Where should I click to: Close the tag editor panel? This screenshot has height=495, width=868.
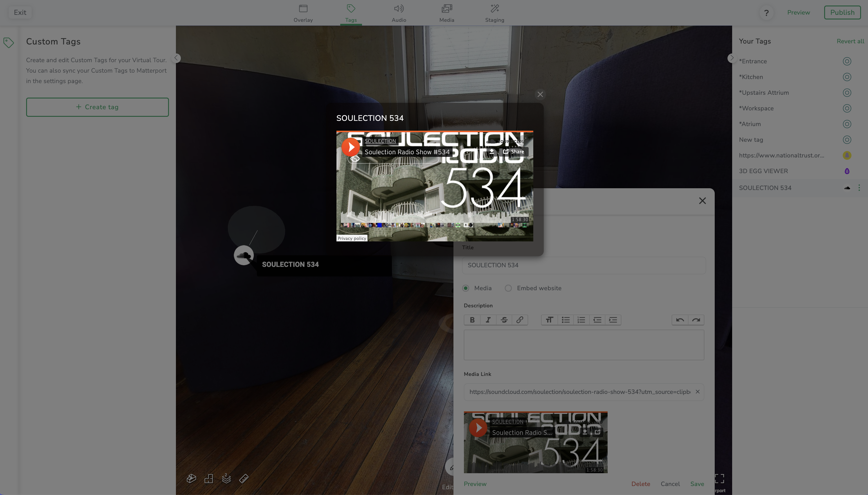click(702, 200)
